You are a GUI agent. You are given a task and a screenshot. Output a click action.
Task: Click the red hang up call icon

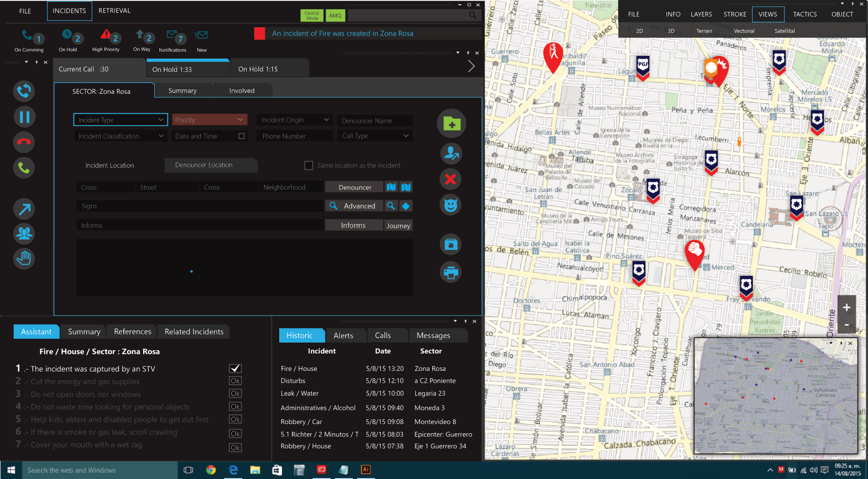(x=24, y=143)
